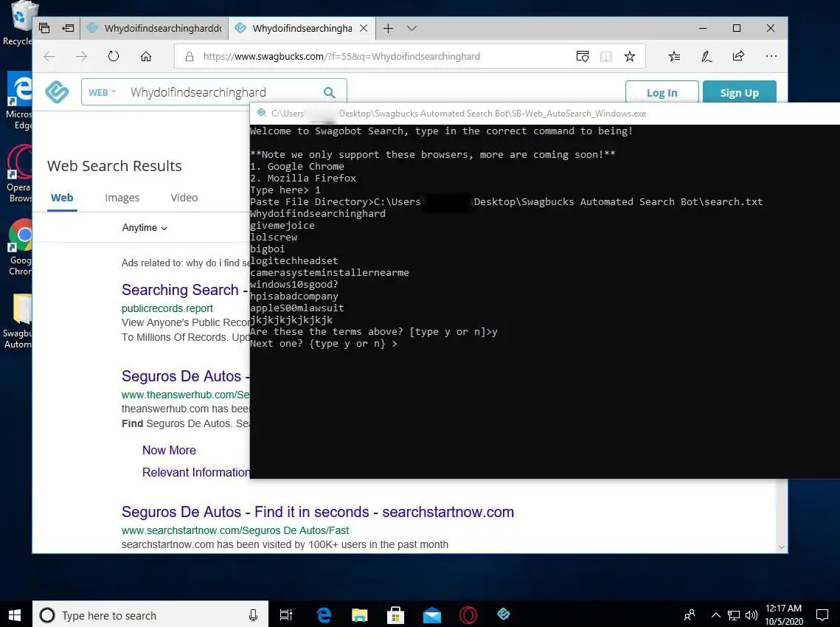Screen dimensions: 840x627
Task: Select the Video results tab
Action: tap(184, 198)
